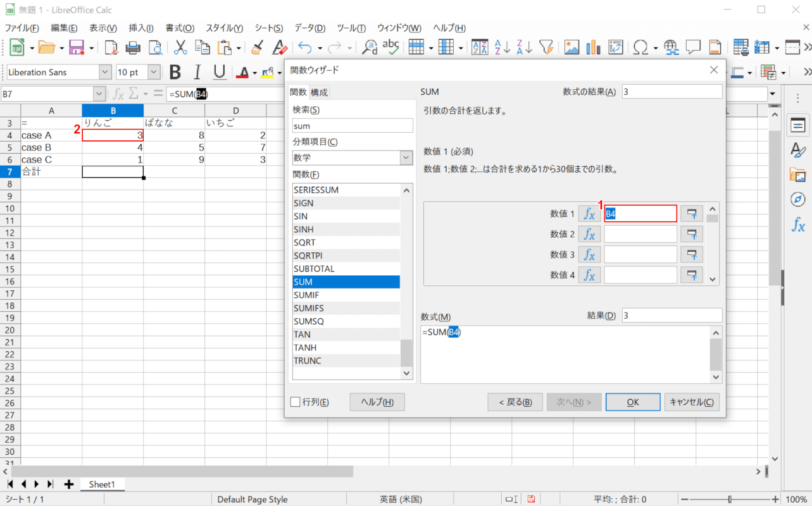Viewport: 812px width, 506px height.
Task: Click the Undo arrow
Action: click(305, 47)
